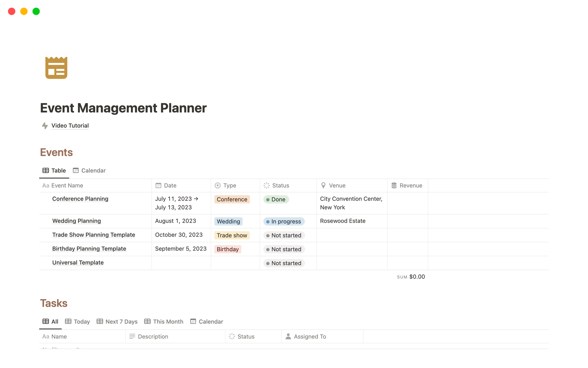Viewport: 588px width, 368px height.
Task: Click the revenue stack icon next to Revenue column
Action: (394, 185)
